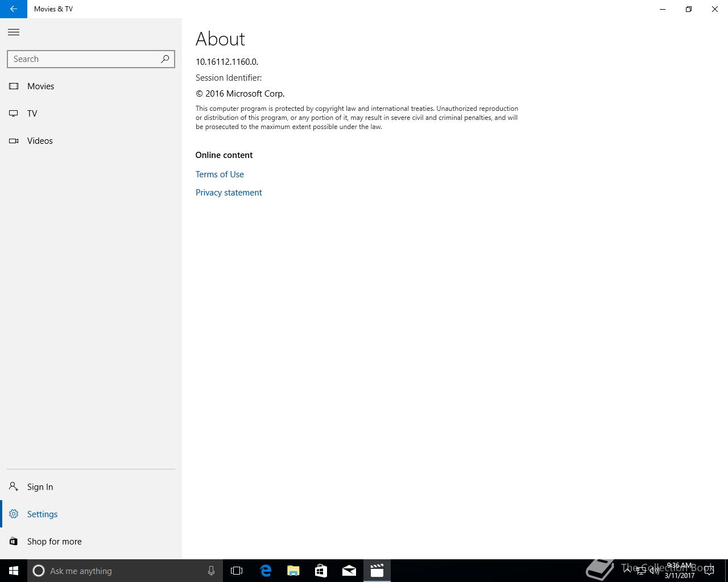Click the Session Identifier label
The height and width of the screenshot is (582, 728).
(x=229, y=78)
